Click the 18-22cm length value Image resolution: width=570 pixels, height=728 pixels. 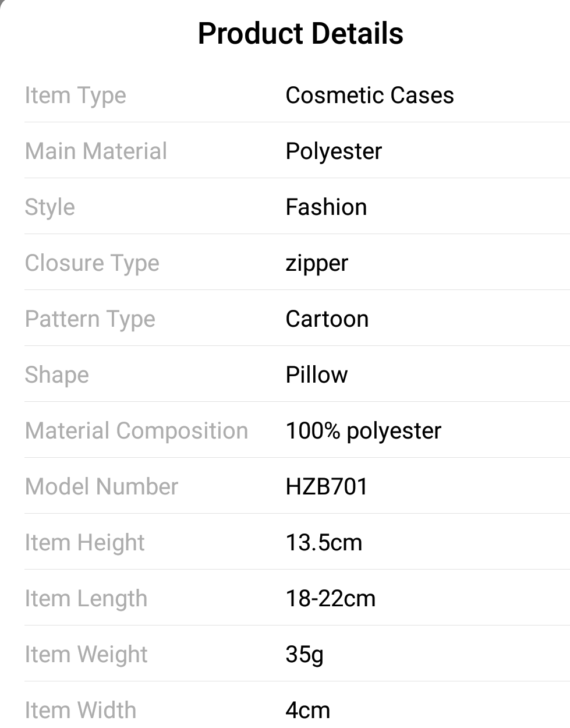coord(331,599)
